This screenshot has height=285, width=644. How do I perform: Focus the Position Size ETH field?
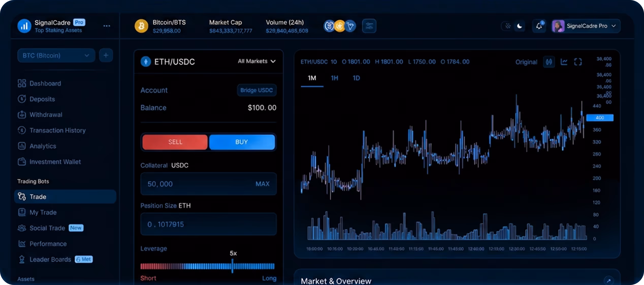click(208, 224)
